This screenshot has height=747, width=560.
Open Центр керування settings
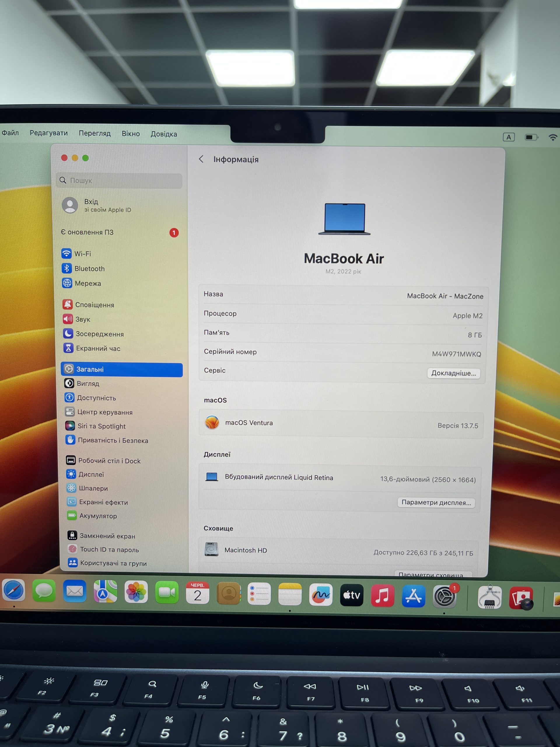99,412
